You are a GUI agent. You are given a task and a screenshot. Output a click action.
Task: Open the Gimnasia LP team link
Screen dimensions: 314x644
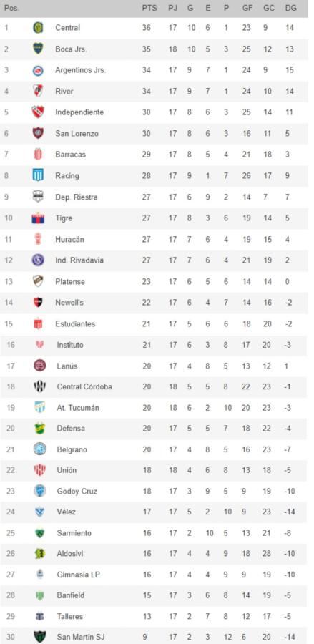(x=77, y=575)
